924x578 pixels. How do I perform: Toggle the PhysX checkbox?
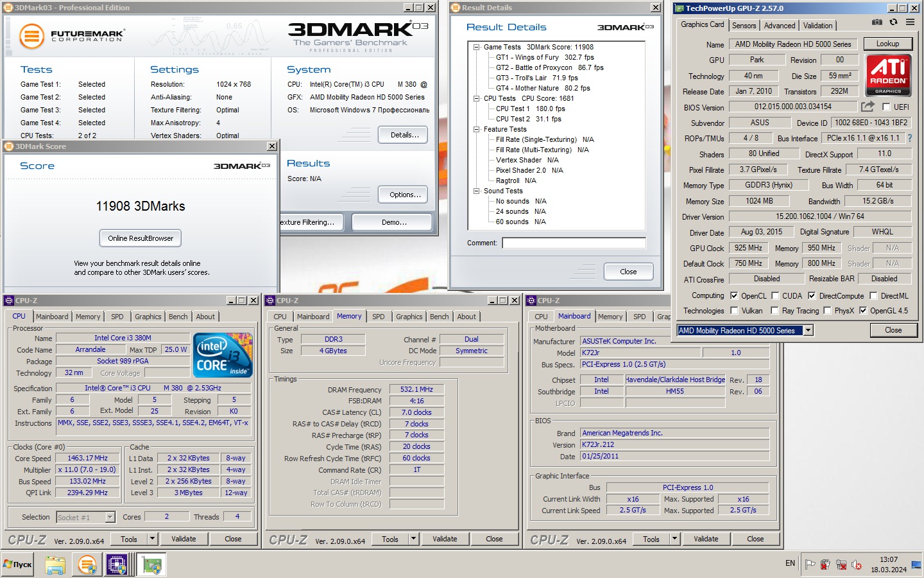click(x=827, y=311)
